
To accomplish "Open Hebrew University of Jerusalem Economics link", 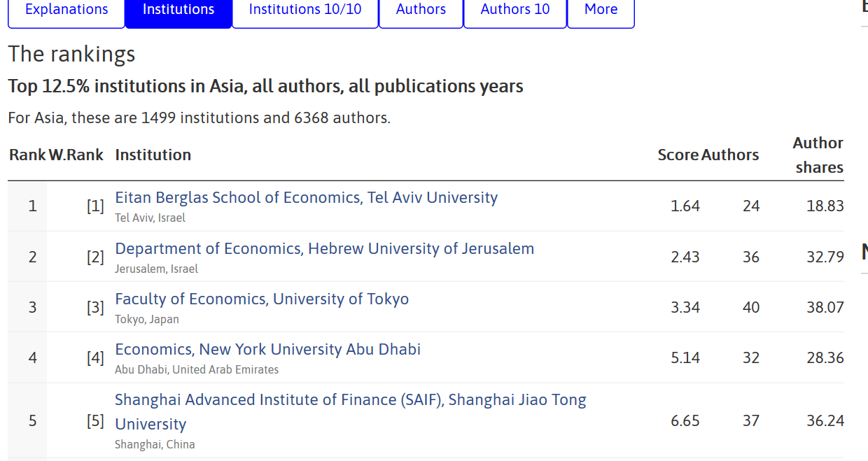I will pyautogui.click(x=324, y=248).
